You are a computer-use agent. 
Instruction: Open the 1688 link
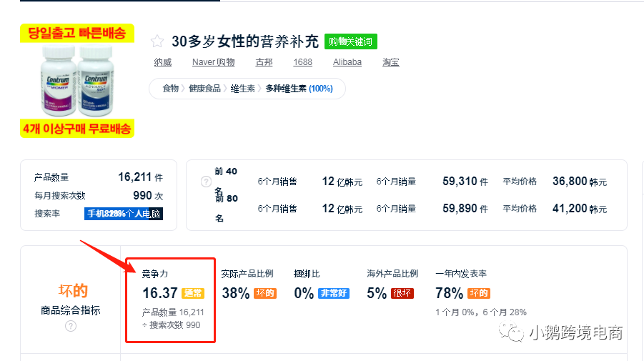click(x=302, y=62)
